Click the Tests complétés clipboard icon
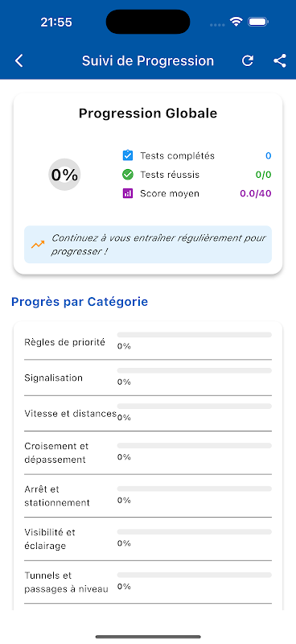296x644 pixels. (x=128, y=155)
